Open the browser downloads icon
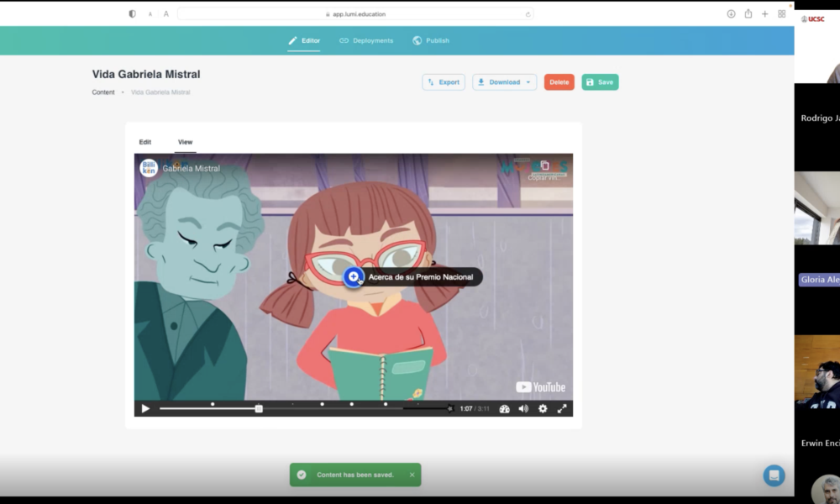Viewport: 840px width, 504px height. click(731, 14)
